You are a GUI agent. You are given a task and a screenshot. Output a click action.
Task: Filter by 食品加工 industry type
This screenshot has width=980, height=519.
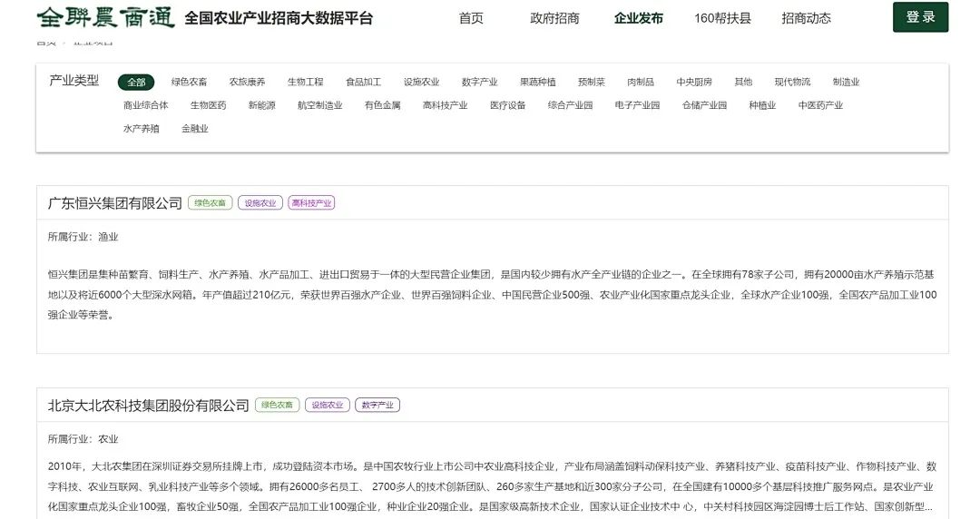363,82
